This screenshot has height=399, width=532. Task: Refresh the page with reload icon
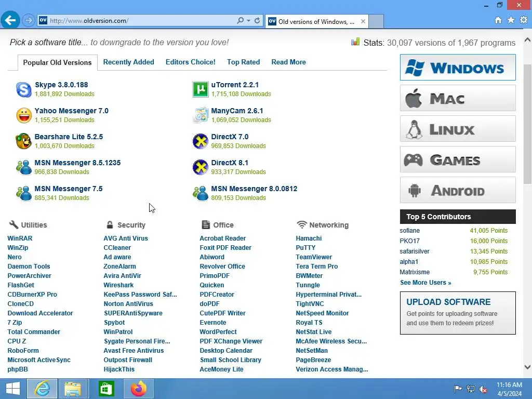pos(257,20)
